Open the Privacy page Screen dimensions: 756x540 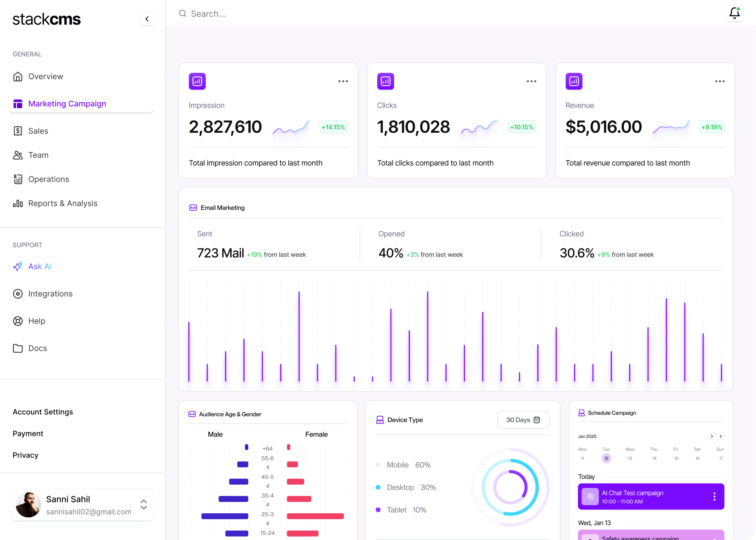(x=25, y=455)
